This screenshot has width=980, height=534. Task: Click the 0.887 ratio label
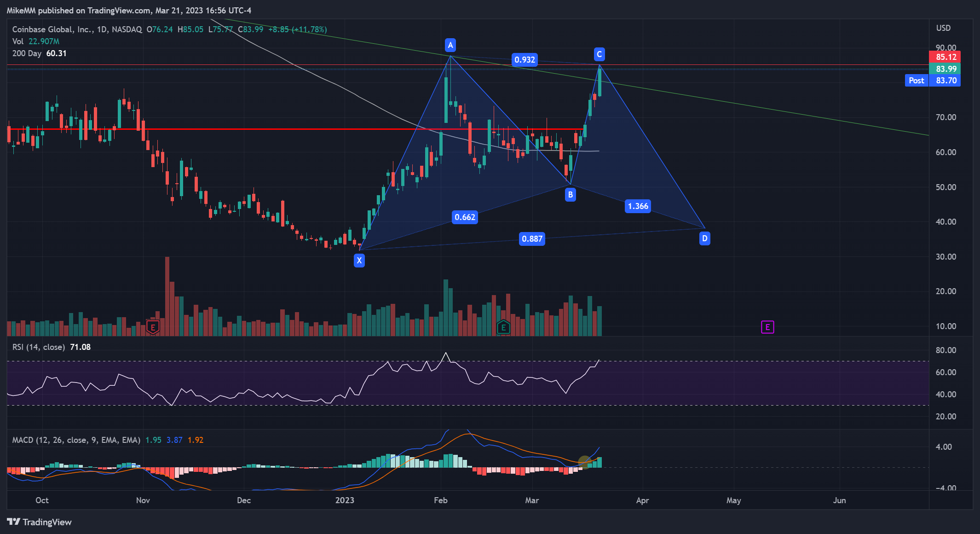pyautogui.click(x=532, y=239)
